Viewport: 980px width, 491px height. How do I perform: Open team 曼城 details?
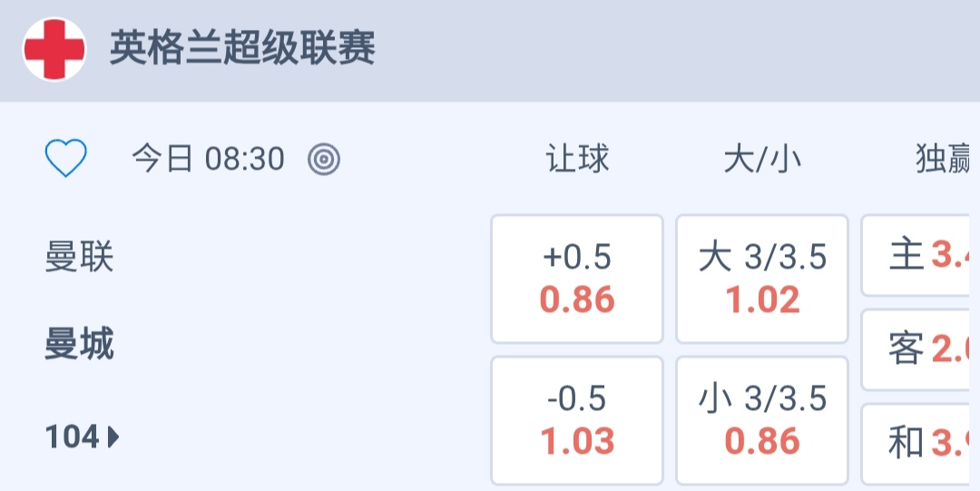point(80,345)
